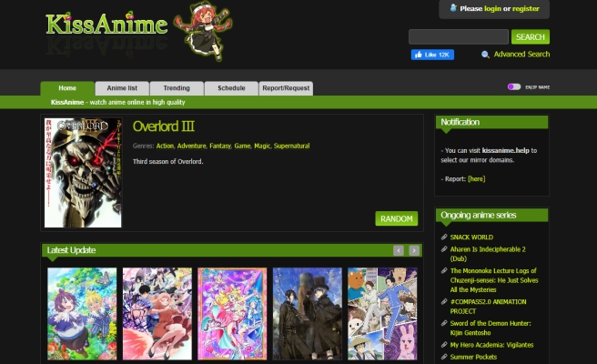Image resolution: width=597 pixels, height=364 pixels.
Task: Click the Overlord III cover poster
Action: [83, 173]
